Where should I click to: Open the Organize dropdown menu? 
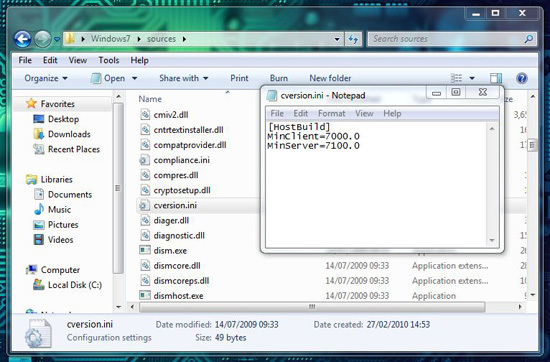pos(46,78)
